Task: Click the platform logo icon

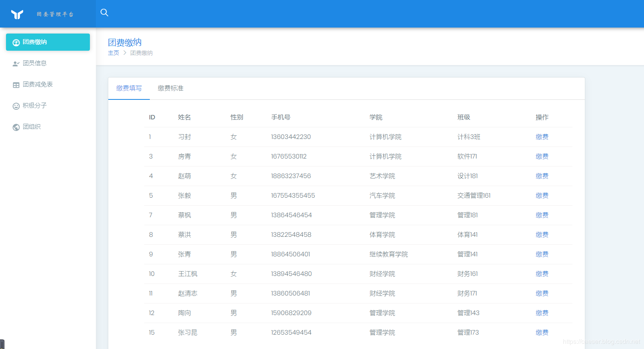Action: click(x=17, y=14)
